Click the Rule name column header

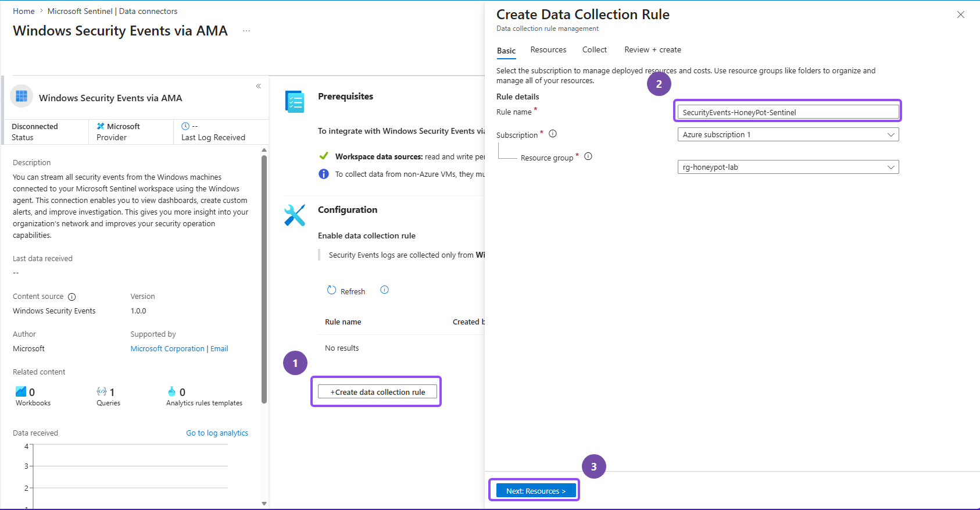(343, 322)
